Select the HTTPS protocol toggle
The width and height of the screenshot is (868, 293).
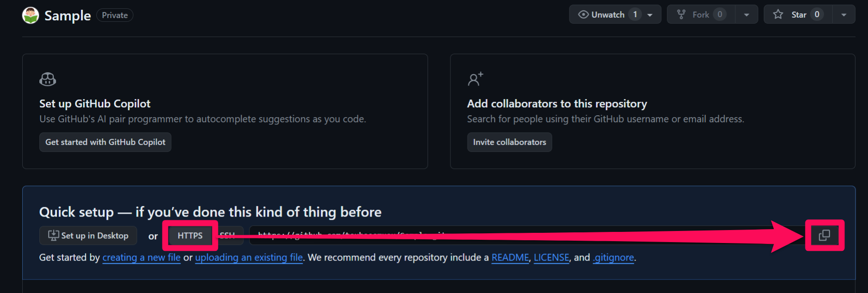click(190, 236)
